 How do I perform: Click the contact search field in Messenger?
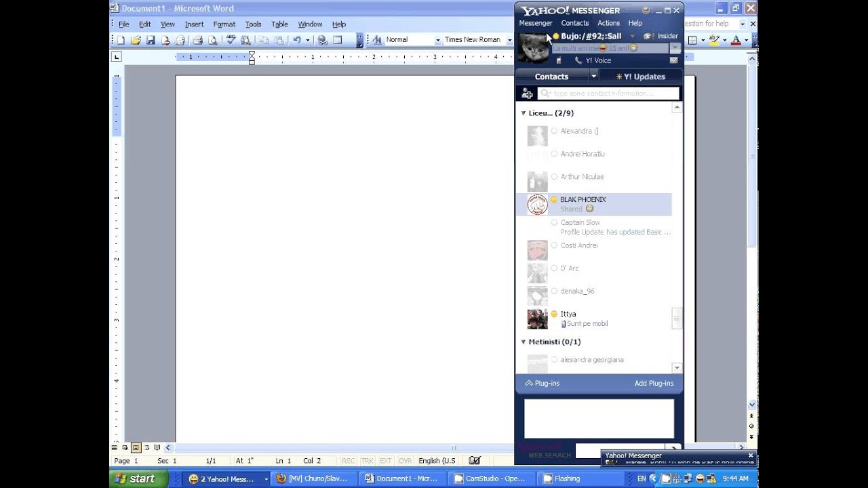[x=608, y=94]
